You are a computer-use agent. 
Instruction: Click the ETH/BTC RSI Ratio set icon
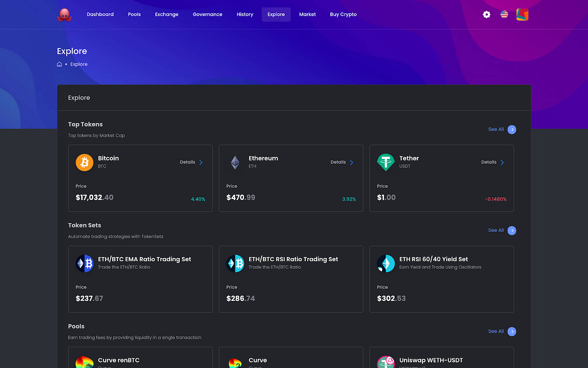[235, 263]
